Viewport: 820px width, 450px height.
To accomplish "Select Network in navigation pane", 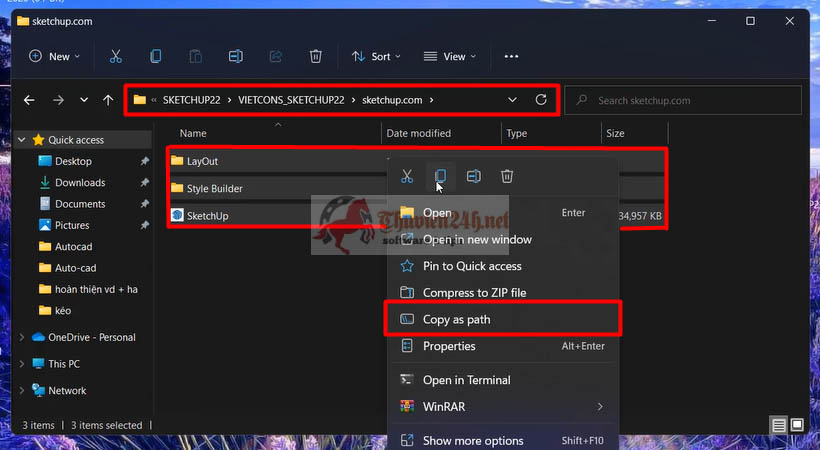I will [x=67, y=390].
